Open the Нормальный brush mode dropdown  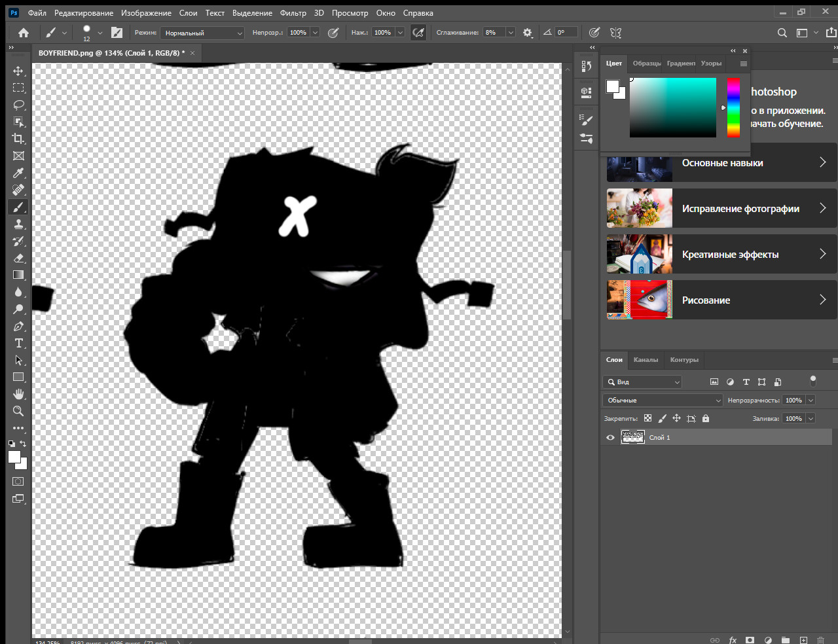pyautogui.click(x=202, y=32)
